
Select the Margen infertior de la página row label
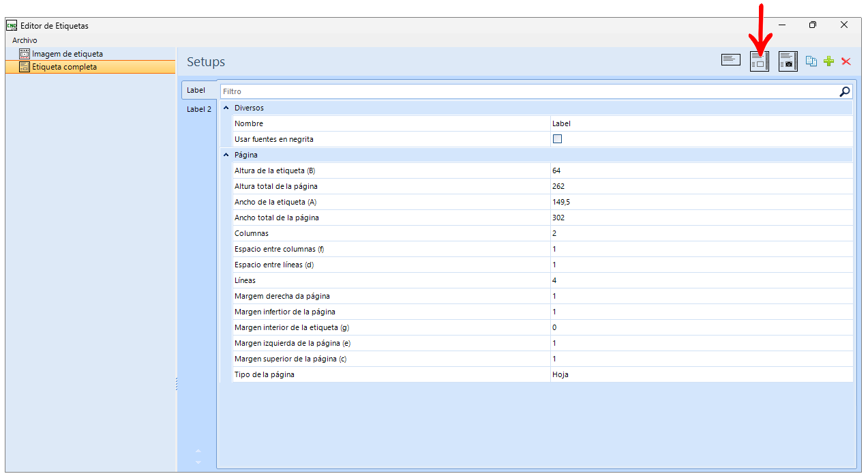[285, 312]
